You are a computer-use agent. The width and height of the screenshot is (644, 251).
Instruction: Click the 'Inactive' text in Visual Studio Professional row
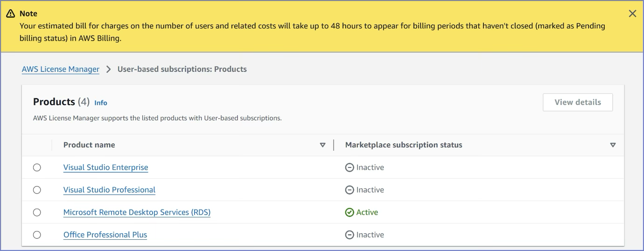(x=370, y=190)
